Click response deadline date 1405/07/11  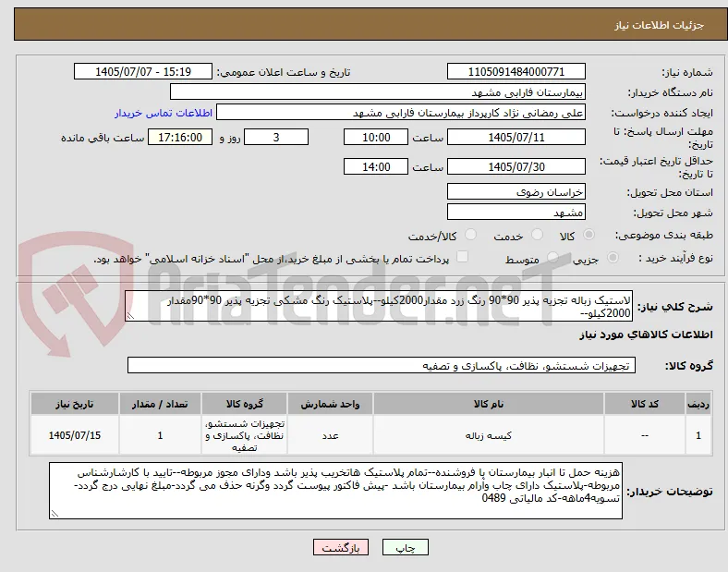[516, 137]
